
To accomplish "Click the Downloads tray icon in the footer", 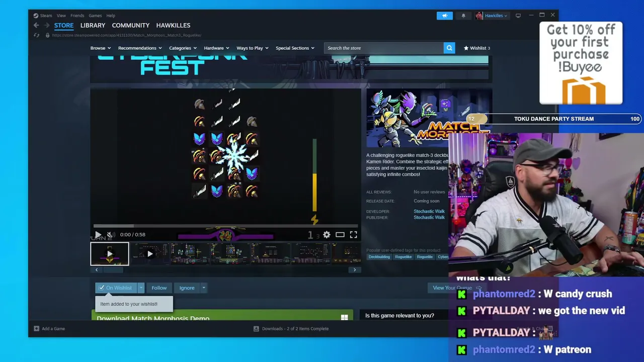I will coord(256,329).
